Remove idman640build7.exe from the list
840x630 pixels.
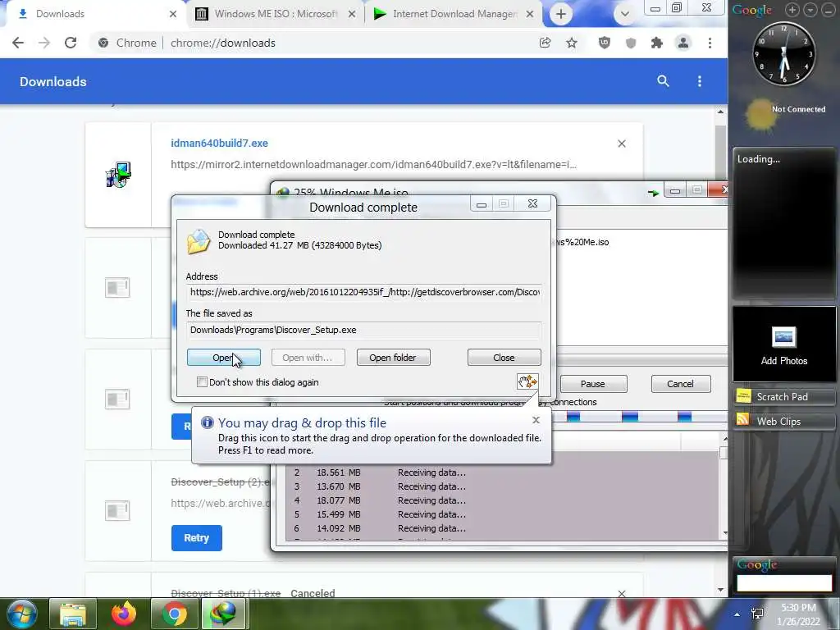(x=622, y=144)
